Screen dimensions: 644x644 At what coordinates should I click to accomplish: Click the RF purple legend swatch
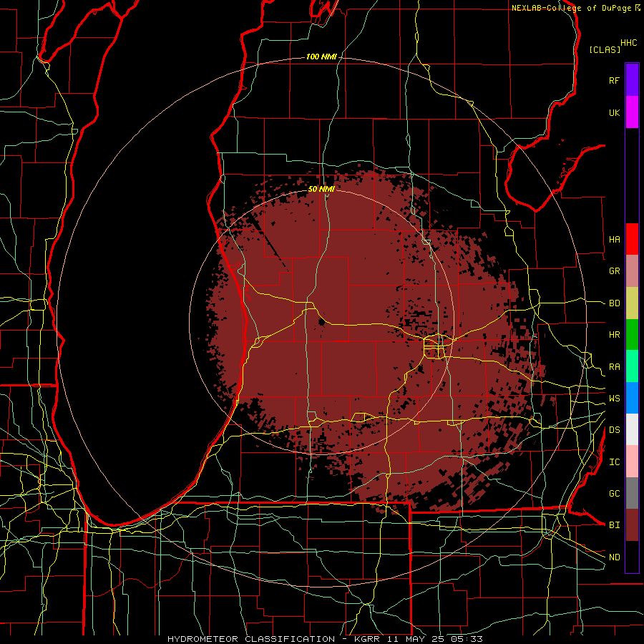pyautogui.click(x=632, y=80)
